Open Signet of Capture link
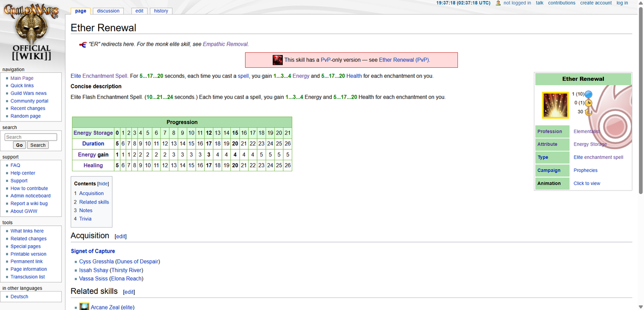Viewport: 644px width, 310px height. (x=93, y=251)
